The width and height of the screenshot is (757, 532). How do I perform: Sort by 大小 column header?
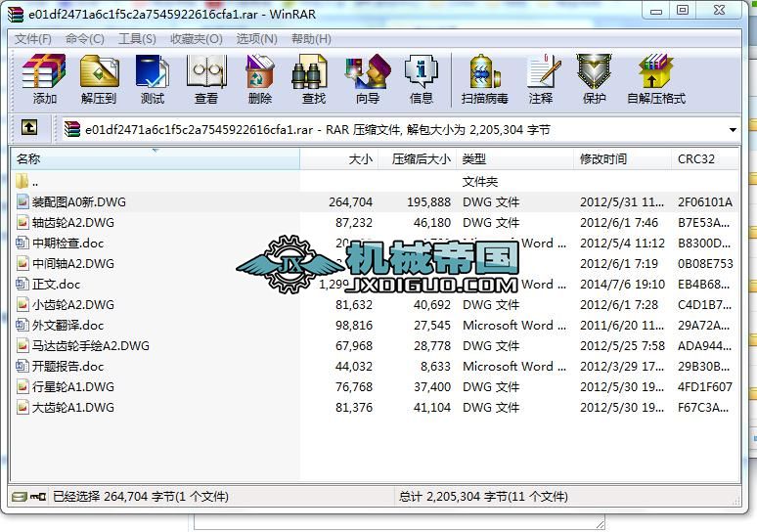pos(339,158)
